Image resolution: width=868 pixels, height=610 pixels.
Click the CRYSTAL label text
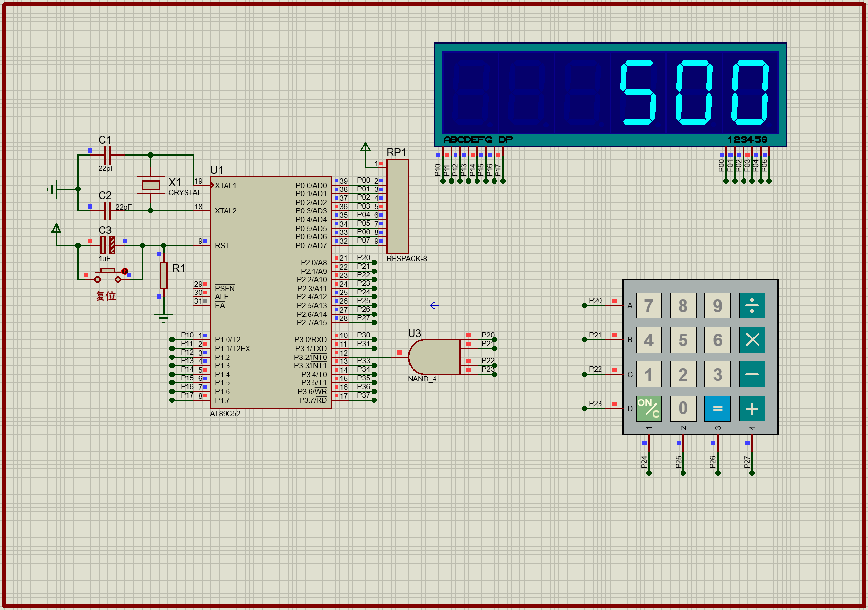pos(185,193)
